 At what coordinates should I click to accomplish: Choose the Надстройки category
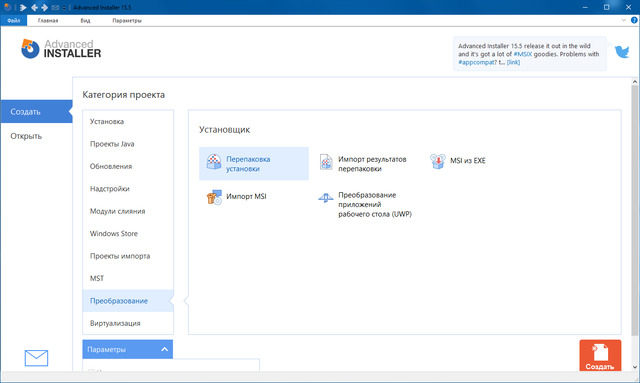point(128,189)
